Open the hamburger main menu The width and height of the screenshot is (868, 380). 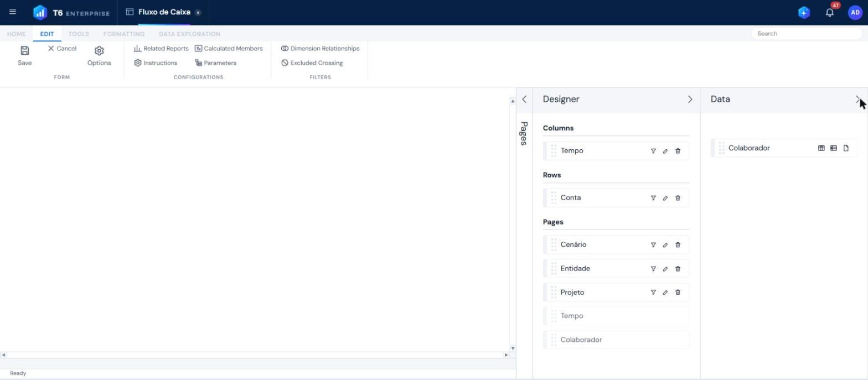13,12
